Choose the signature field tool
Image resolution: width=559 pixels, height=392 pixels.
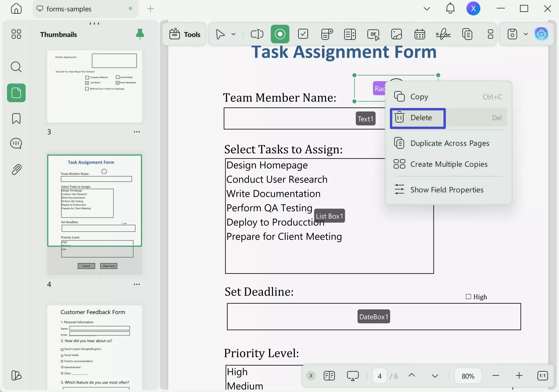[443, 34]
